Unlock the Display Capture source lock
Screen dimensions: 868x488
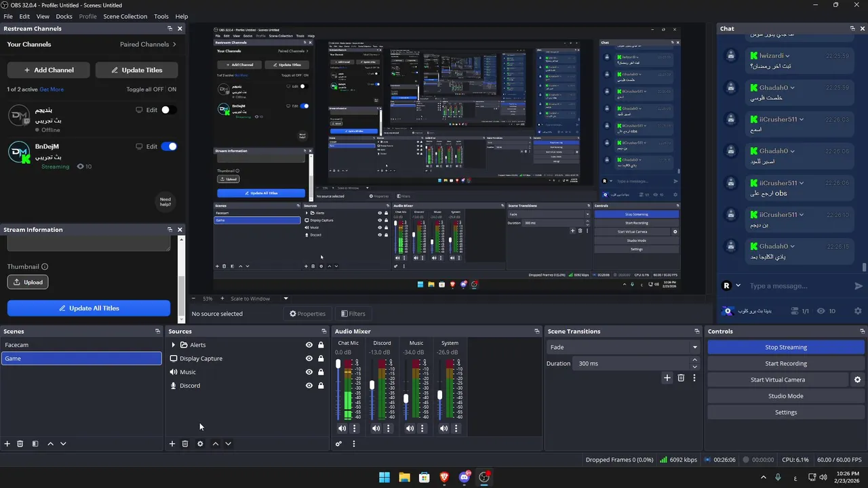[321, 359]
